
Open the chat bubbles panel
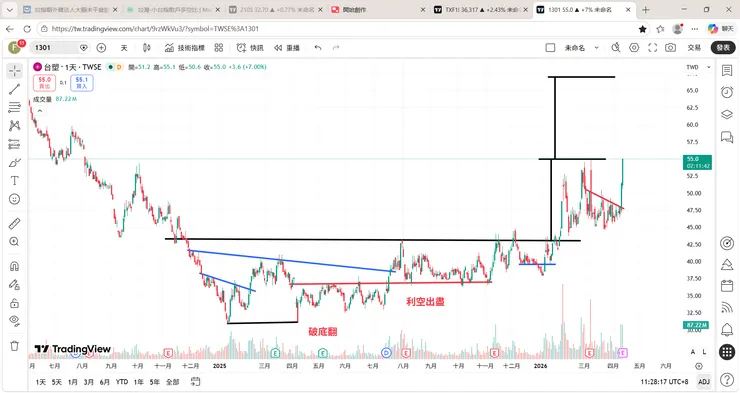pyautogui.click(x=727, y=137)
